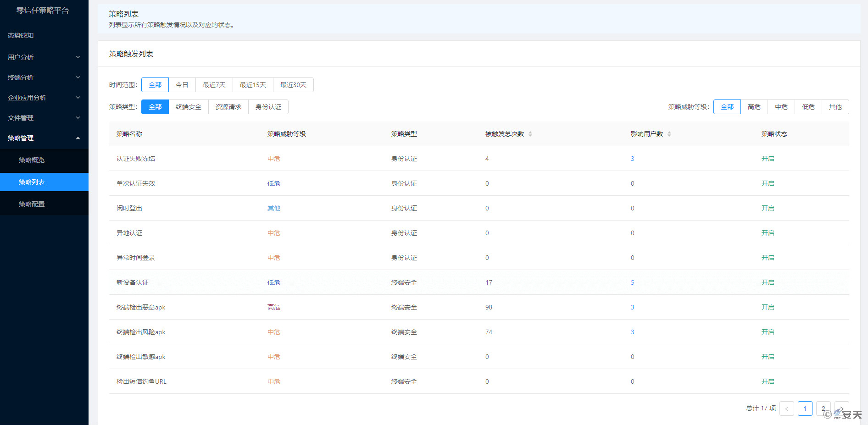Click policy name 新设备认证
The image size is (868, 425).
133,282
